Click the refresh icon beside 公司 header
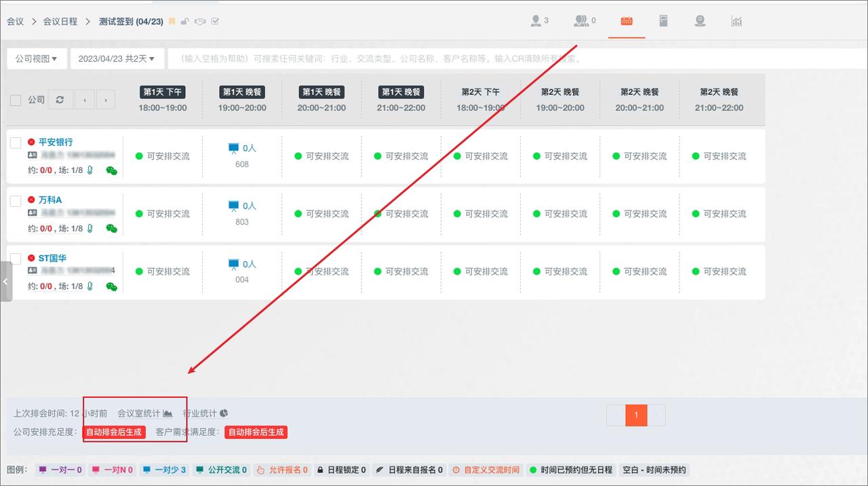The image size is (868, 486). 60,100
